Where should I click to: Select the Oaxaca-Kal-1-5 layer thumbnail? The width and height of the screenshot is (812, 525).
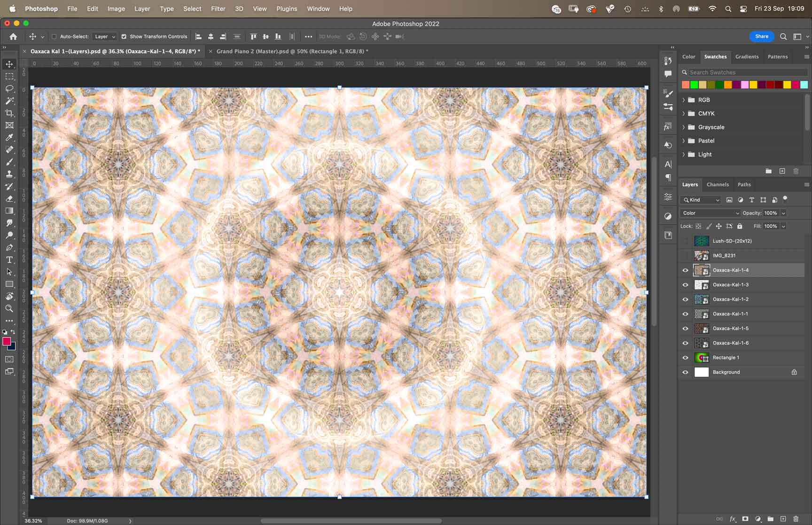pyautogui.click(x=701, y=329)
